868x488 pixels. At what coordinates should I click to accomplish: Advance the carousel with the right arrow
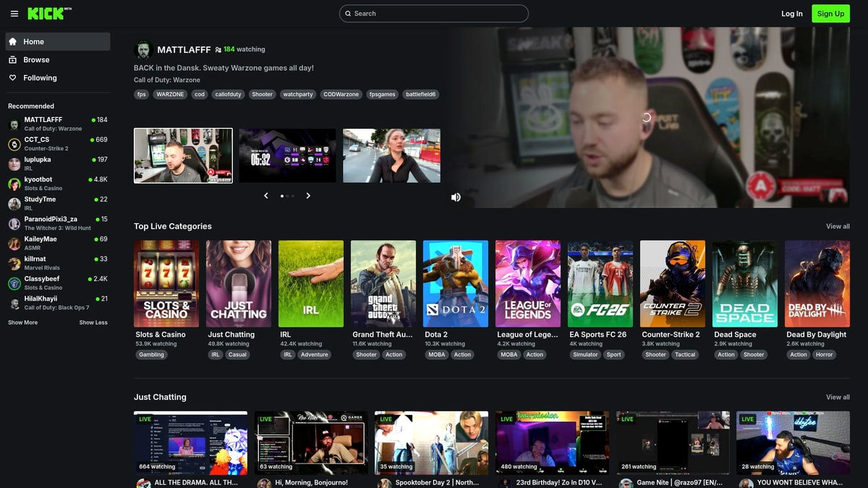[308, 195]
